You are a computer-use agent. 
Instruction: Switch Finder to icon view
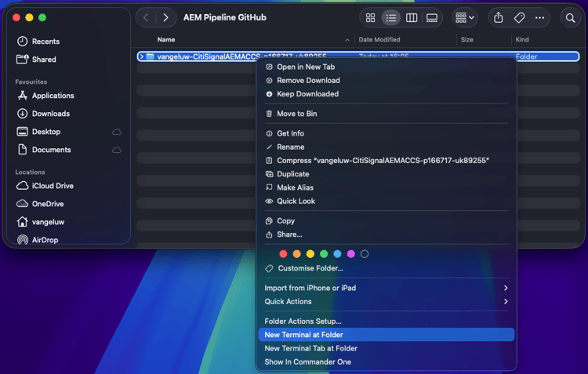point(370,17)
